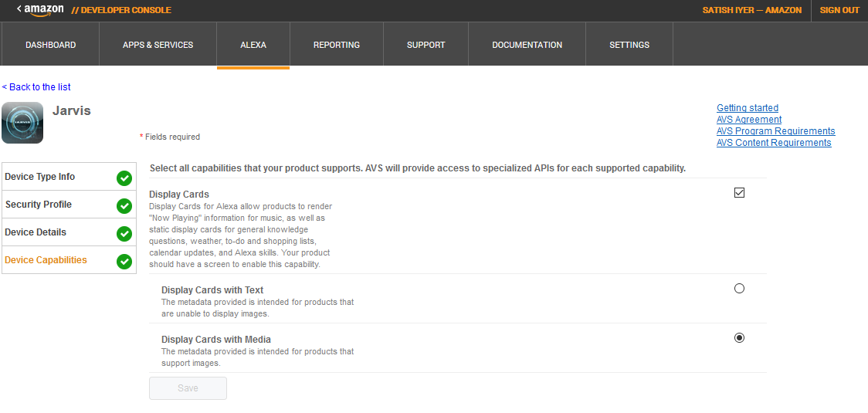Click green checkmark beside Security Profile
The height and width of the screenshot is (413, 868).
click(x=124, y=206)
